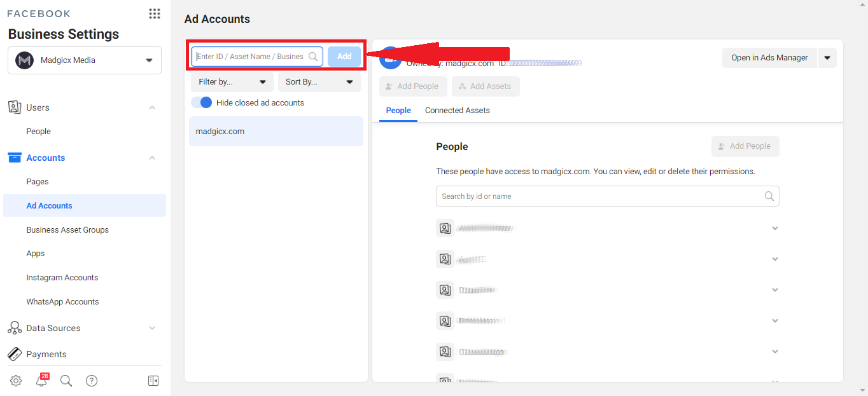Click the fifth person avatar icon
The image size is (868, 396).
(445, 352)
